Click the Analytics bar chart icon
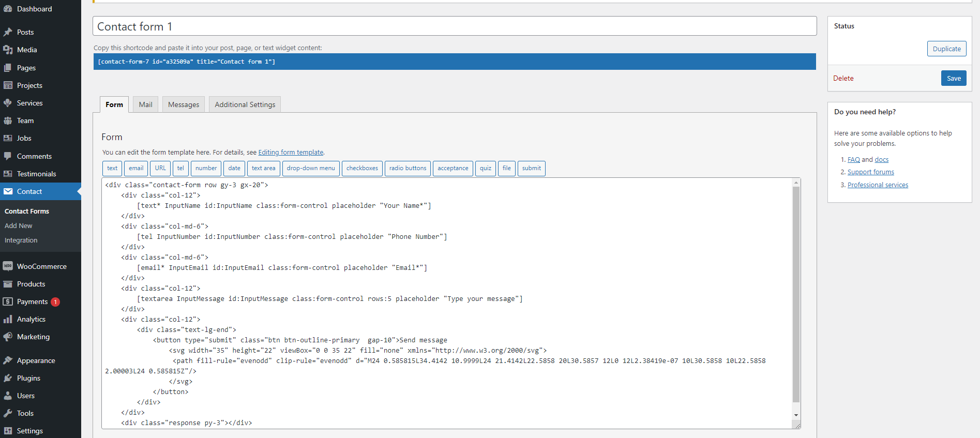Image resolution: width=980 pixels, height=438 pixels. [8, 319]
